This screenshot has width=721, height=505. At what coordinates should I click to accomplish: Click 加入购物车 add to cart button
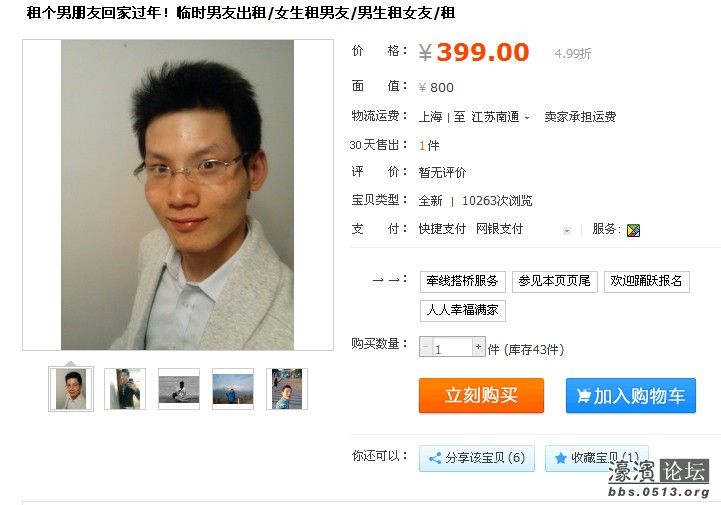pyautogui.click(x=630, y=396)
